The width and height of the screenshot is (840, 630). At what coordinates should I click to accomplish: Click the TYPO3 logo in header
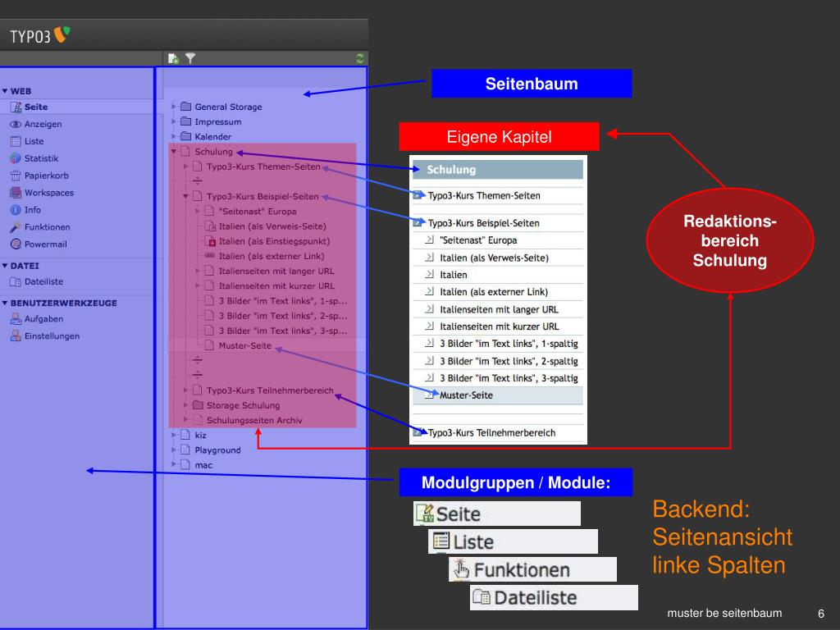[x=40, y=36]
